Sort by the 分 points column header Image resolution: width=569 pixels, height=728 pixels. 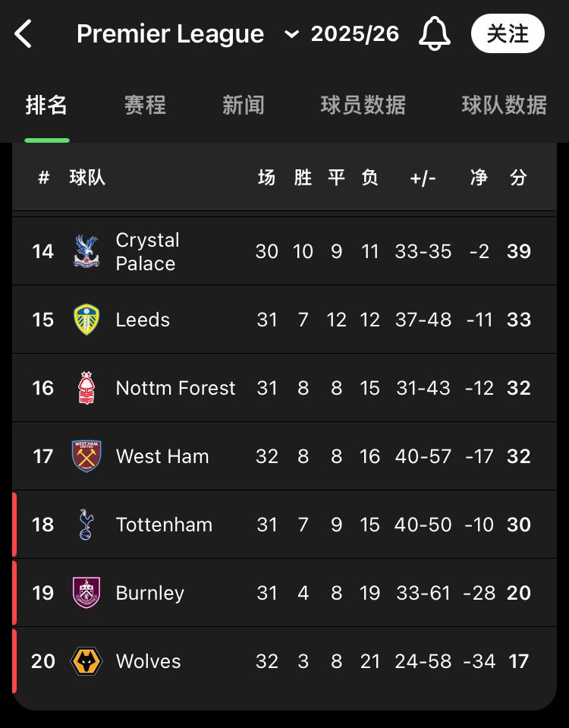pos(518,178)
